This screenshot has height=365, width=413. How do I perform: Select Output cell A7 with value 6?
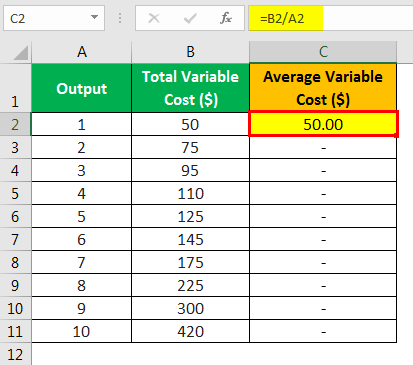82,239
